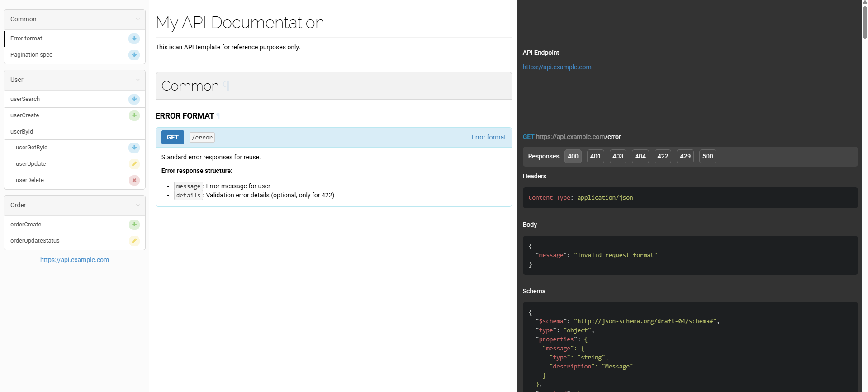
Task: Click the download arrow icon beside Error format
Action: (x=134, y=38)
